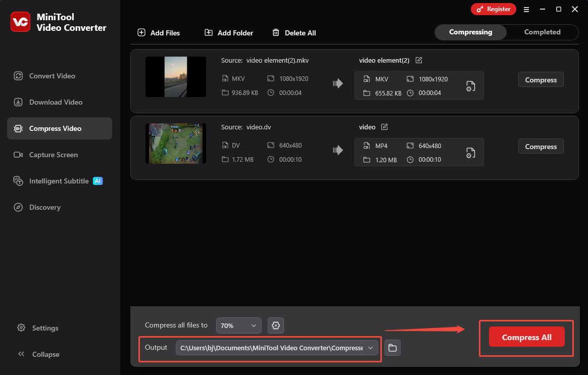Screen dimensions: 588x375
Task: Browse output folder with folder icon
Action: [393, 348]
